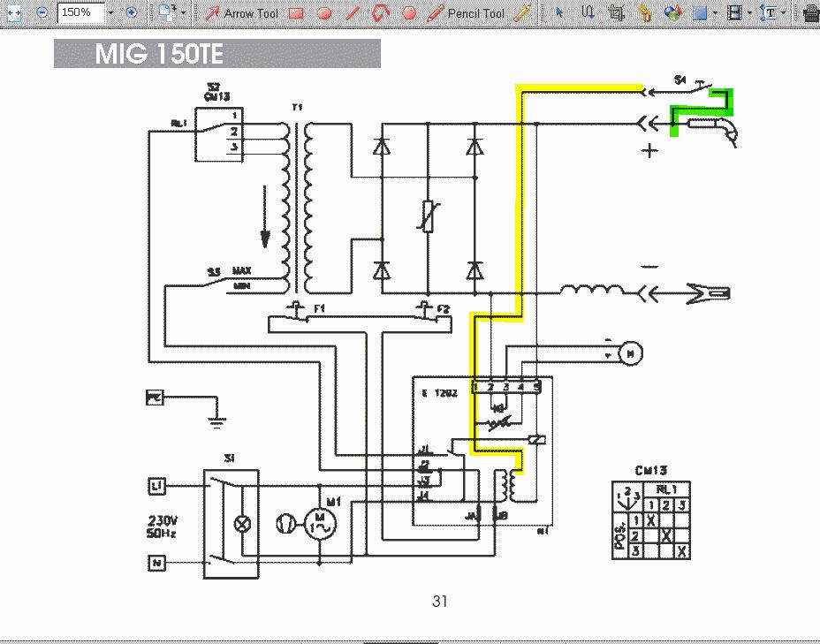Select the oval drawing tool
Screen dimensions: 820x644
click(x=324, y=13)
